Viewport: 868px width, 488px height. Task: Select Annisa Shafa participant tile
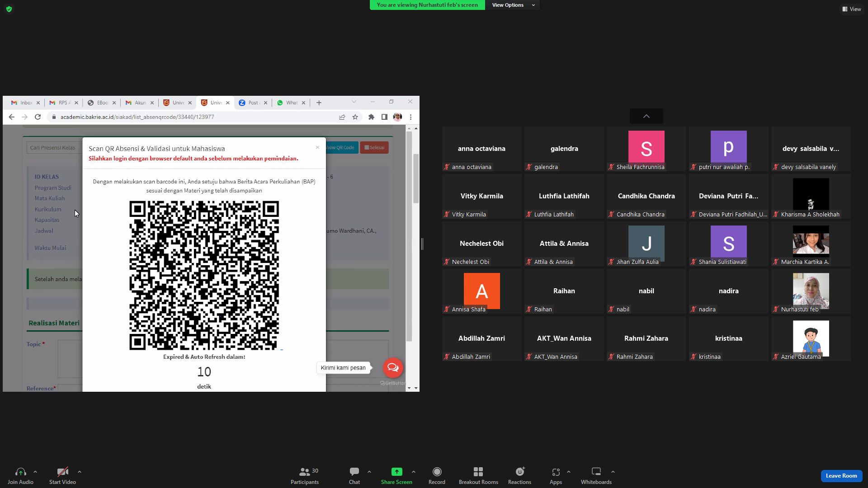click(482, 291)
